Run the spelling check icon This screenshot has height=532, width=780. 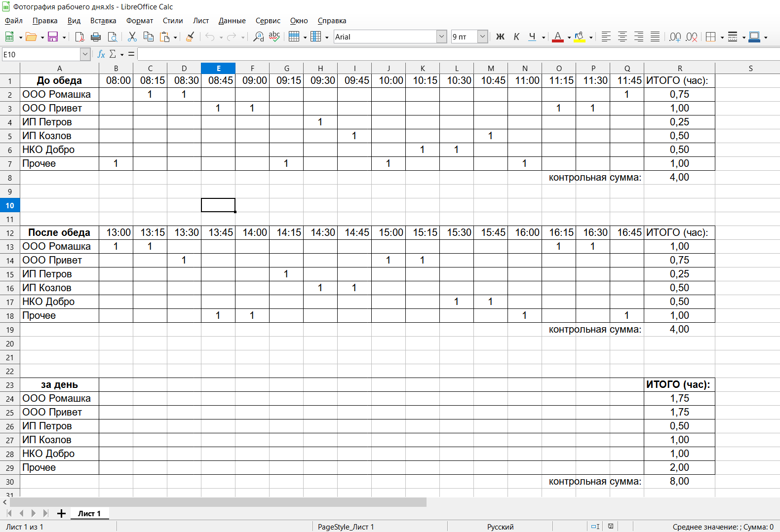[274, 37]
